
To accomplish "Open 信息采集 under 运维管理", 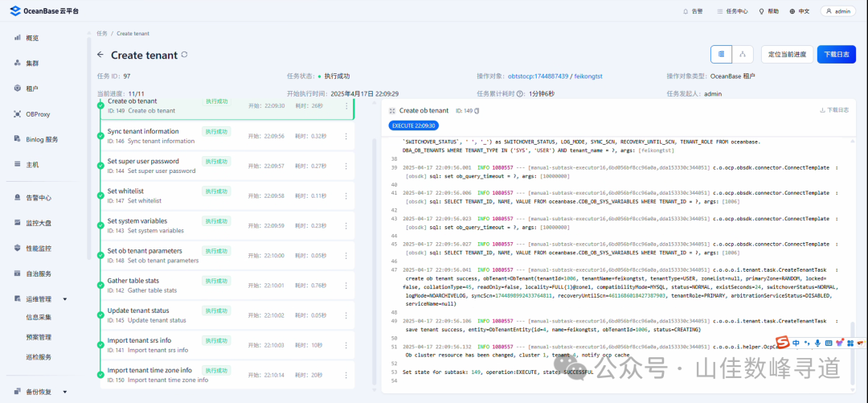I will [39, 318].
